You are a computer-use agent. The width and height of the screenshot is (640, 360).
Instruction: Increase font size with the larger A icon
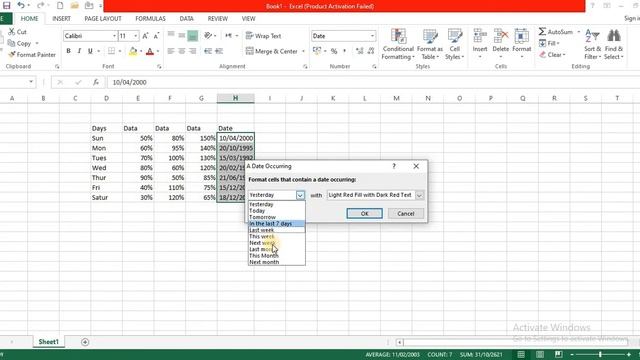(145, 36)
